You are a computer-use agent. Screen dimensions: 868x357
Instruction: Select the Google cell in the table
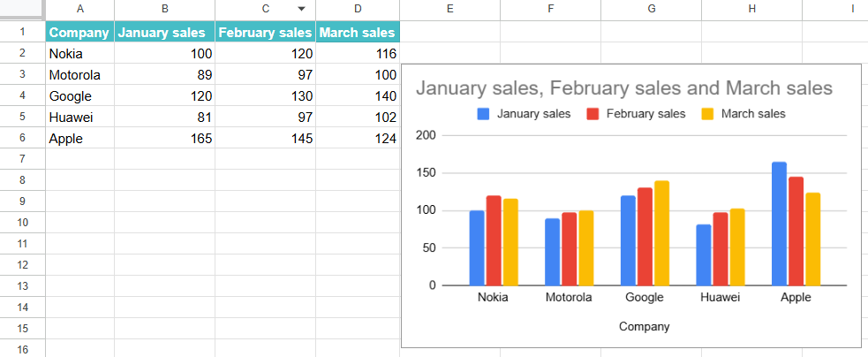(80, 96)
